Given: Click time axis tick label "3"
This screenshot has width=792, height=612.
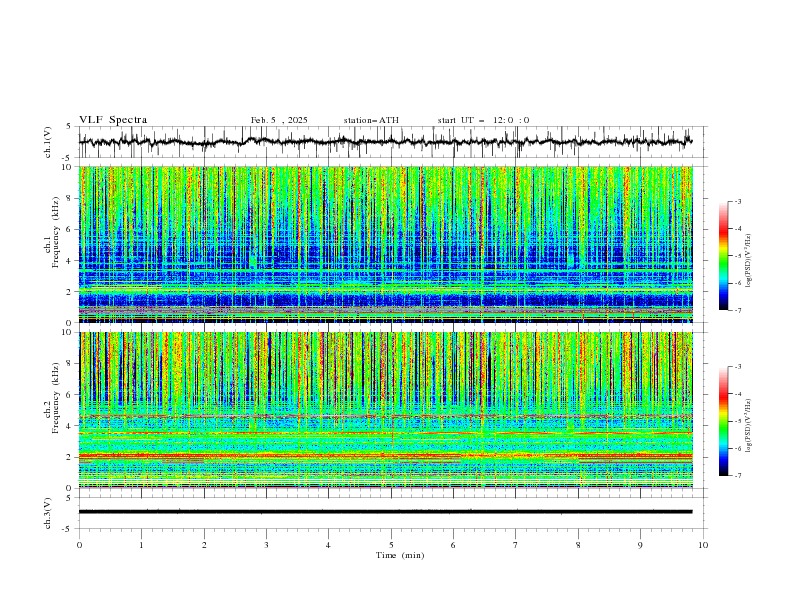Looking at the screenshot, I should [x=266, y=545].
